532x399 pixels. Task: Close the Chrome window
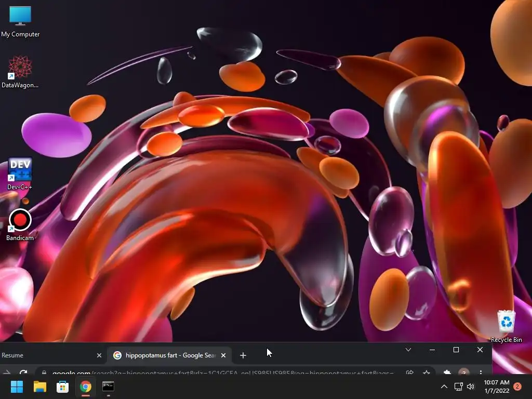click(x=480, y=350)
